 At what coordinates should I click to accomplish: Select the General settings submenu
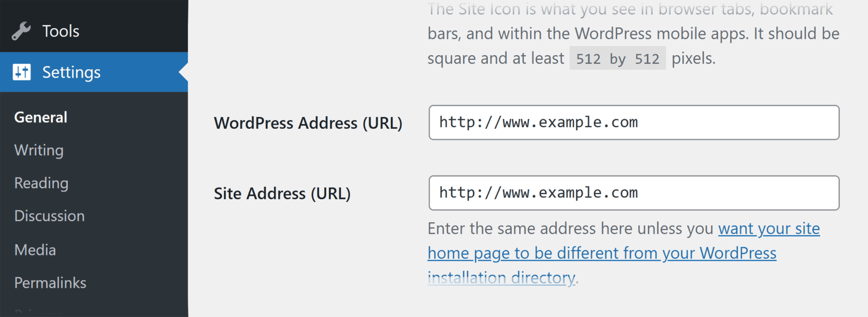pyautogui.click(x=41, y=118)
